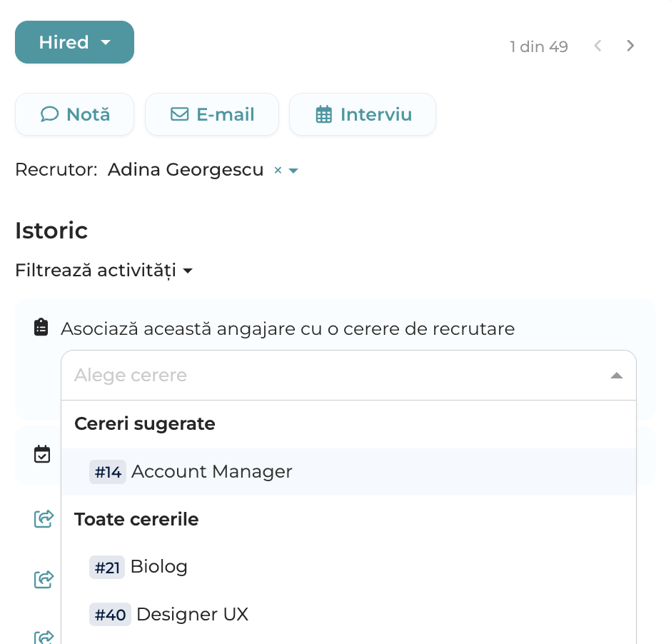Click the third share icon at bottom
The width and height of the screenshot is (671, 644).
coord(44,638)
